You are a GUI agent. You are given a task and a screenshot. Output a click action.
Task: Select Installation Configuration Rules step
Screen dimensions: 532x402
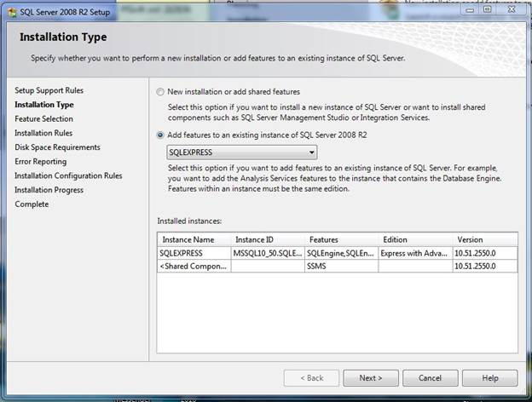point(68,176)
